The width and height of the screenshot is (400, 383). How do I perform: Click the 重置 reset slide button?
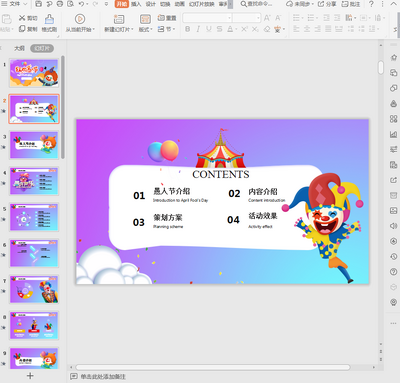167,18
